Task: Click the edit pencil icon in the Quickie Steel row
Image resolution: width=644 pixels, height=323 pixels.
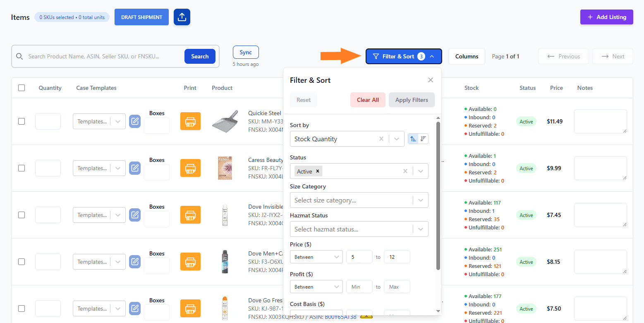Action: point(135,121)
